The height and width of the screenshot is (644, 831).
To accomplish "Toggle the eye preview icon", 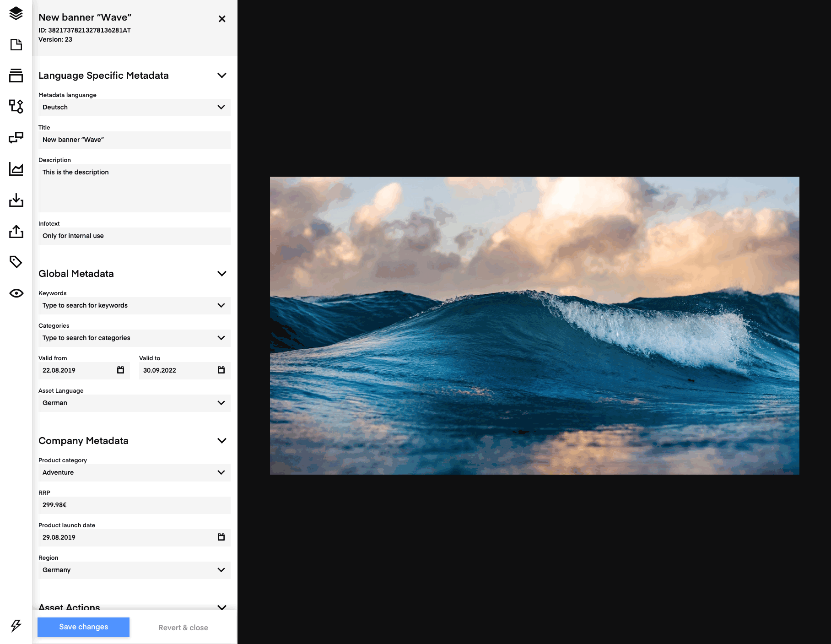I will click(16, 292).
